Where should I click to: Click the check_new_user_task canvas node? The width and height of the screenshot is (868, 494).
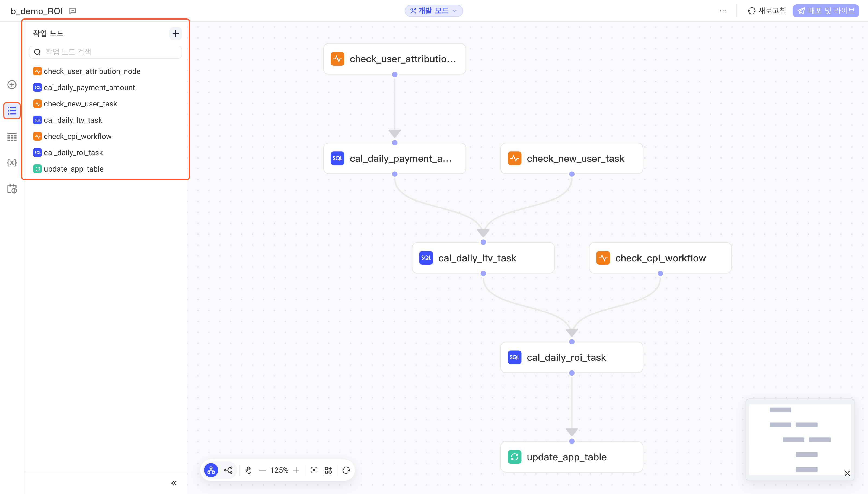click(572, 159)
